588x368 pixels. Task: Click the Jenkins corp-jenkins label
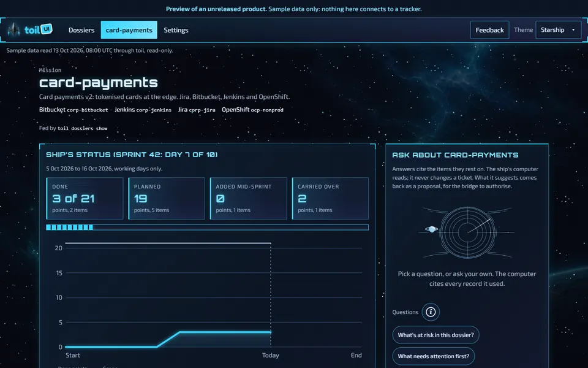click(x=143, y=110)
